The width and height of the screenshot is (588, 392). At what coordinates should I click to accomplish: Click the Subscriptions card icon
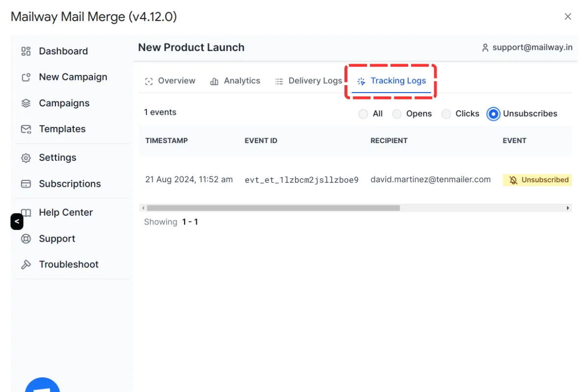[26, 184]
